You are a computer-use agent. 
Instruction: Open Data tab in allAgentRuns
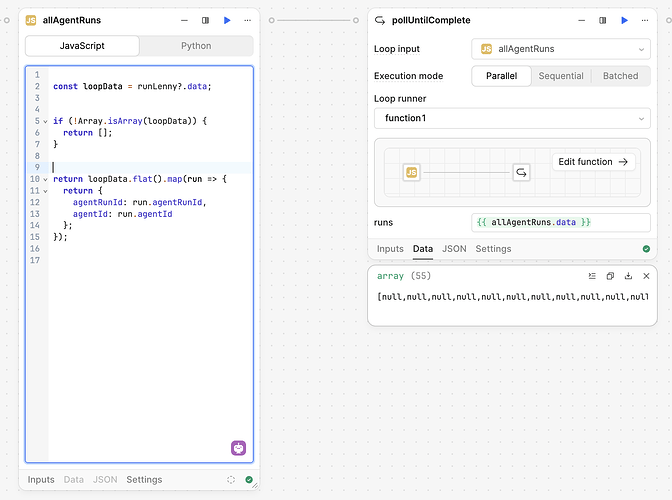(74, 479)
